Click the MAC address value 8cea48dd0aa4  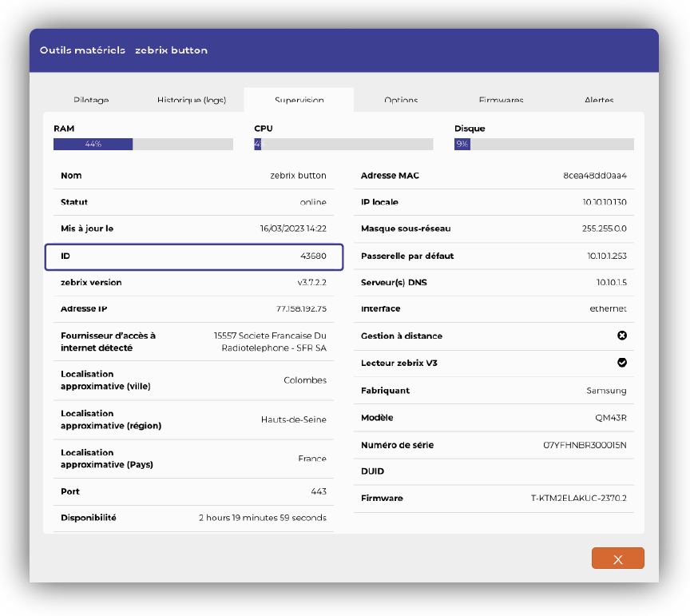[x=594, y=176]
